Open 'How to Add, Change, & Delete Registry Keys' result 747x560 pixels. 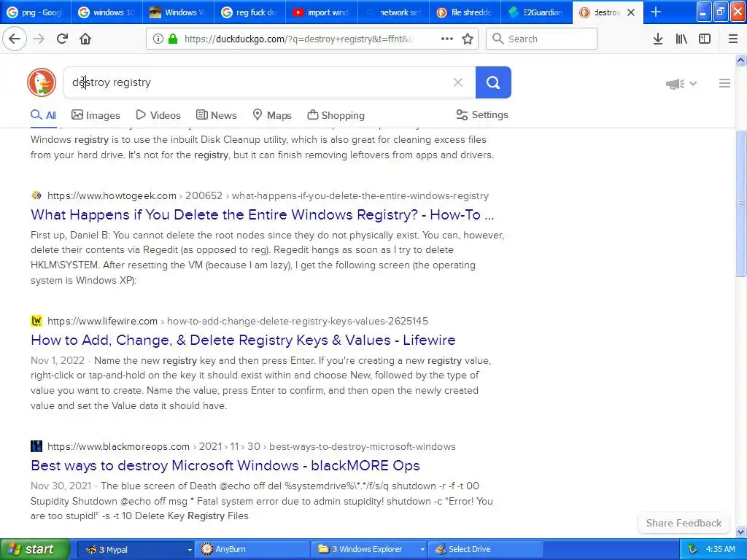(x=243, y=340)
